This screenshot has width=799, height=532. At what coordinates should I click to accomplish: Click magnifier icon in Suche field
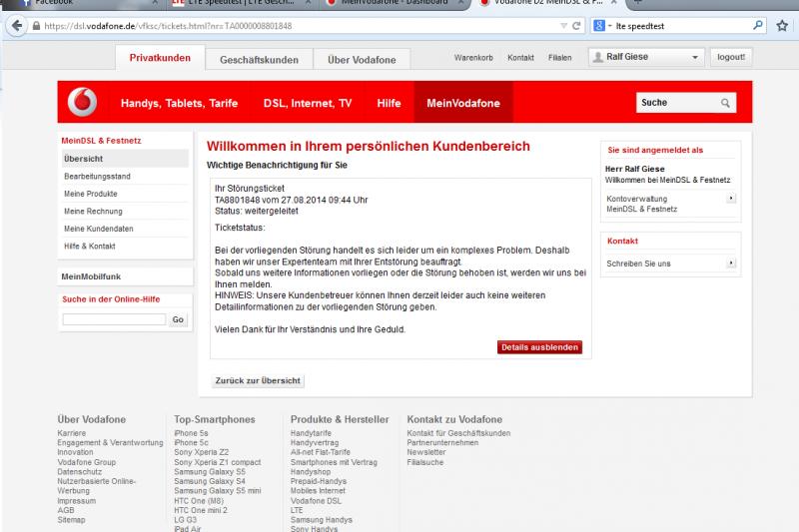(x=725, y=103)
